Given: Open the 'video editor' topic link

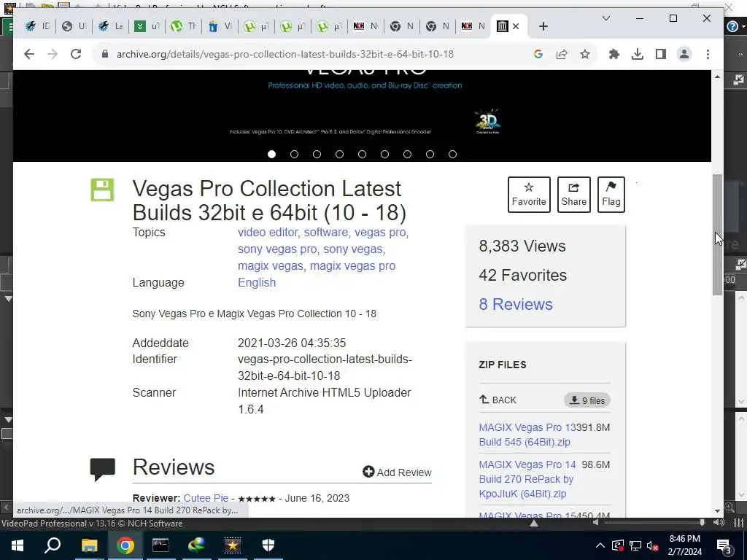Looking at the screenshot, I should (x=267, y=233).
